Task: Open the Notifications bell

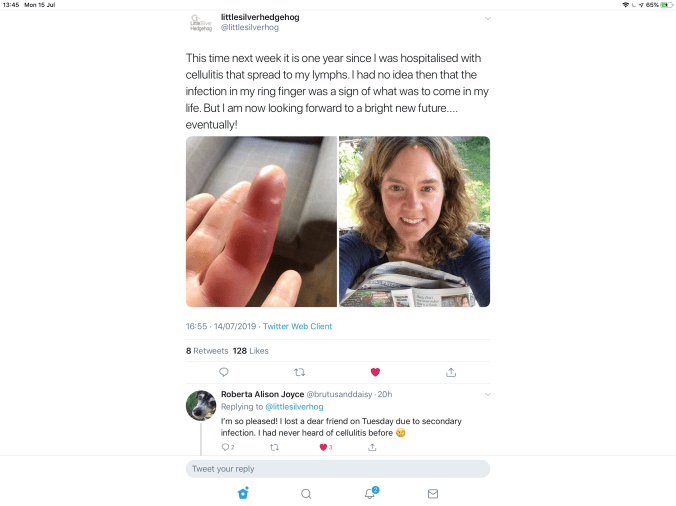Action: [370, 493]
